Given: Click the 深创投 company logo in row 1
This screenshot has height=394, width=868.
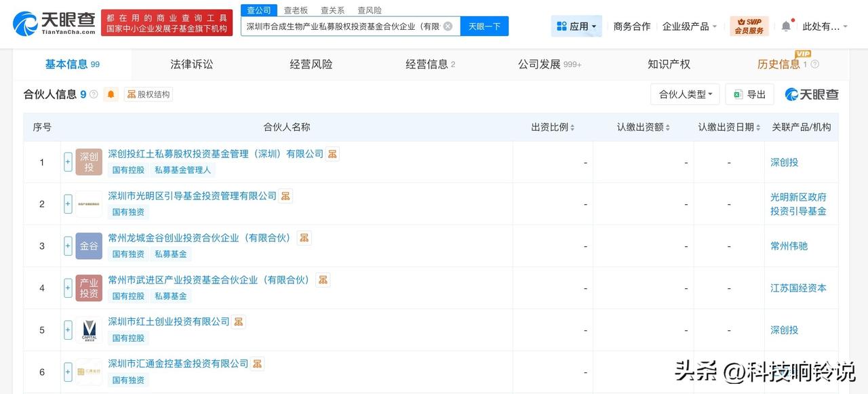Looking at the screenshot, I should [89, 162].
